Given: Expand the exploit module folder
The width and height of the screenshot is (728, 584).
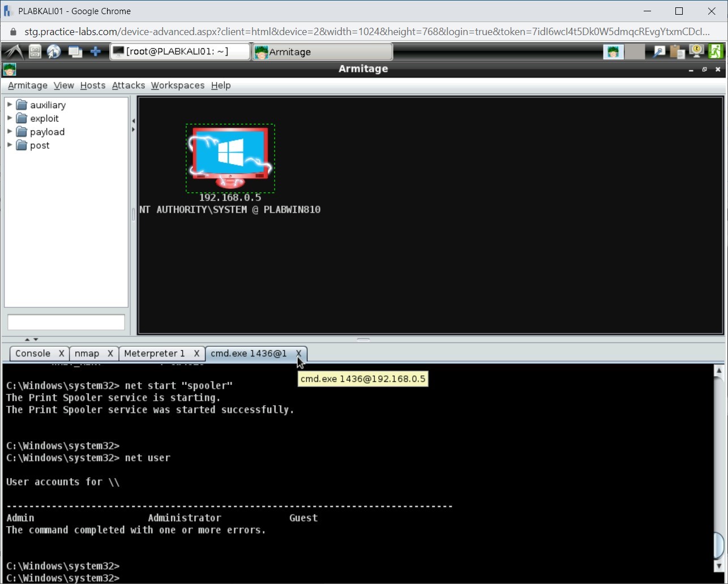Looking at the screenshot, I should [x=9, y=118].
